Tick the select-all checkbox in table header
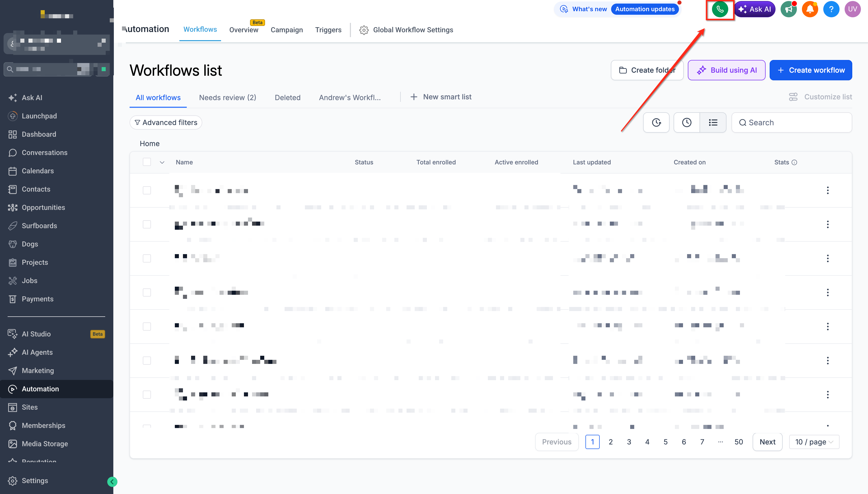Viewport: 868px width, 494px height. 147,162
